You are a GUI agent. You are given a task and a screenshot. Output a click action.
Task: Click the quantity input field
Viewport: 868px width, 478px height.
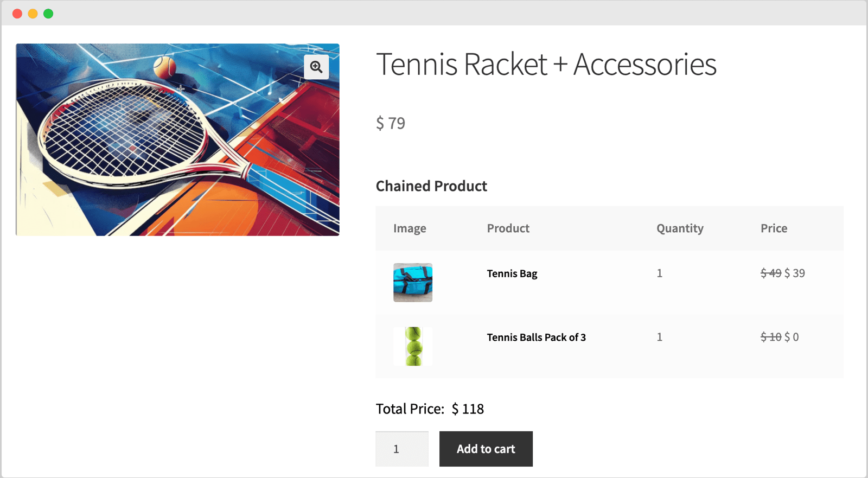(x=401, y=449)
